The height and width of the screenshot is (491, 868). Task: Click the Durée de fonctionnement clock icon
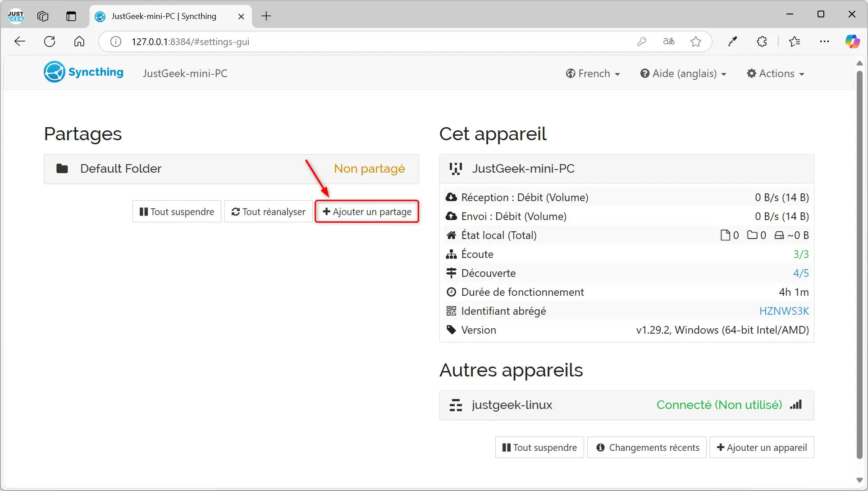pyautogui.click(x=451, y=292)
